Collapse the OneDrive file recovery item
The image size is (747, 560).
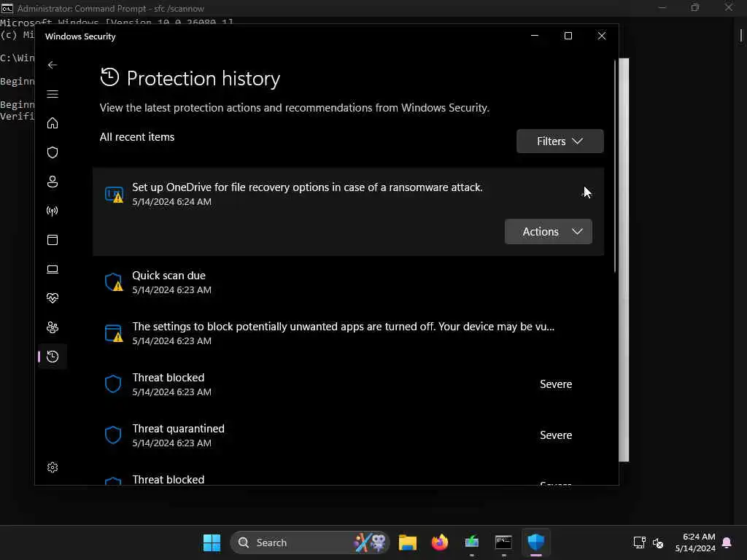(x=348, y=194)
